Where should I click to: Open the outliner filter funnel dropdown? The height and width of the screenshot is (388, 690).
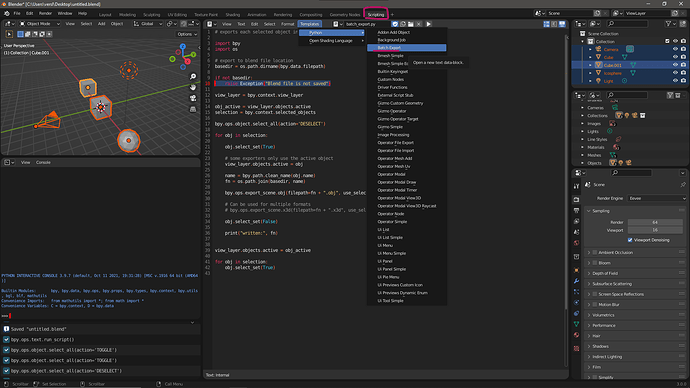pyautogui.click(x=671, y=24)
